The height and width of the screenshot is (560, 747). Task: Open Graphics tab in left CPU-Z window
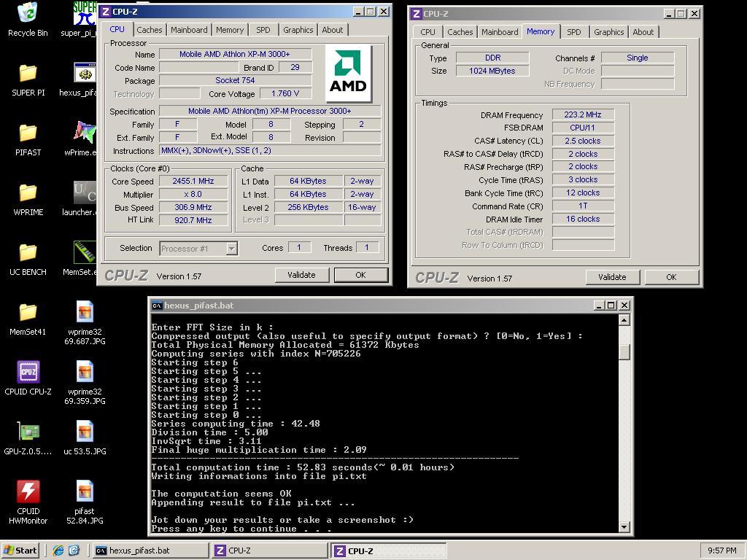click(x=298, y=30)
